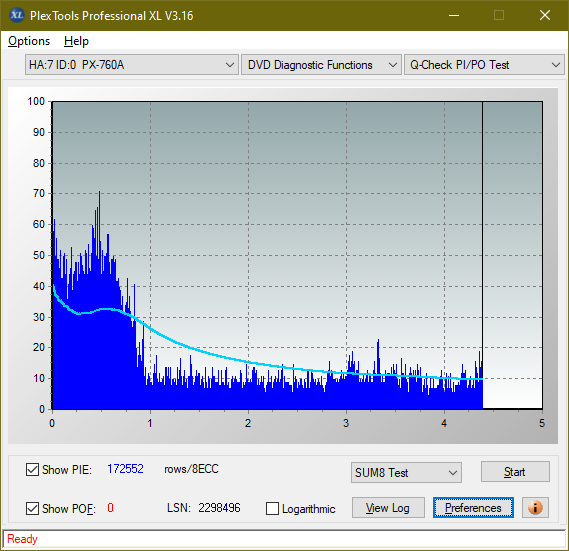569x551 pixels.
Task: Click the PIE graph peak near 70
Action: tap(99, 192)
